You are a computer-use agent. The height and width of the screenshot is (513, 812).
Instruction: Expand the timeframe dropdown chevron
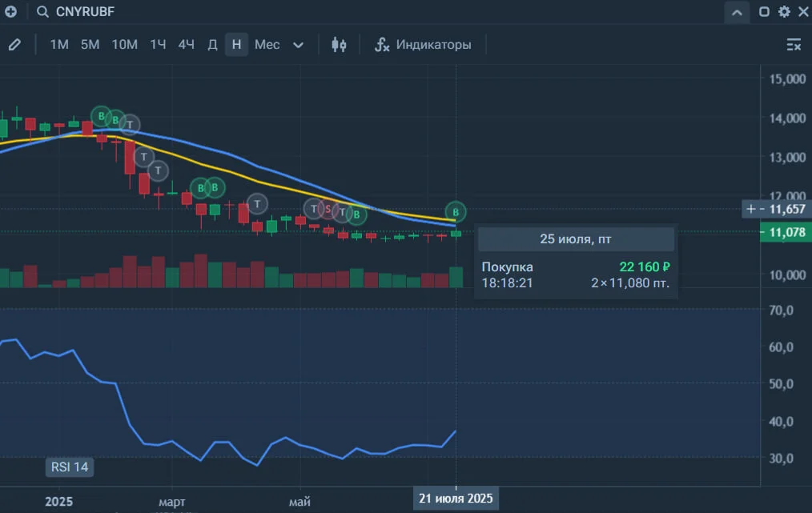(x=298, y=45)
